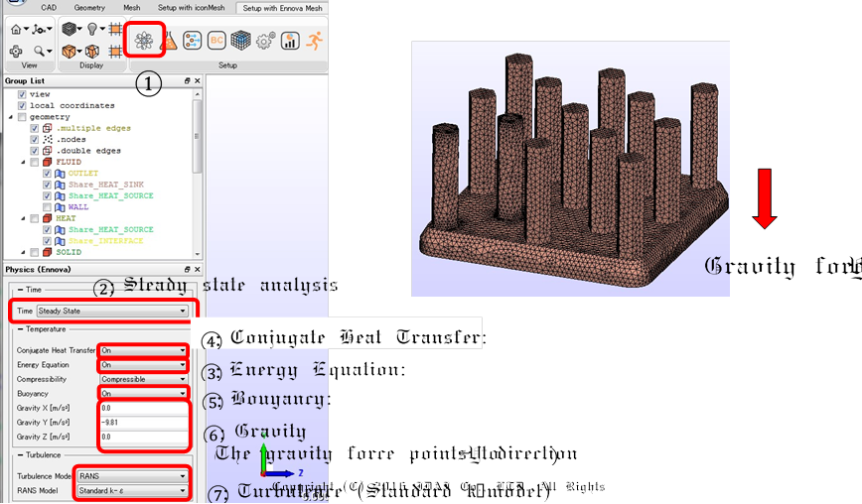Image resolution: width=862 pixels, height=504 pixels.
Task: Click the home view icon
Action: point(14,29)
